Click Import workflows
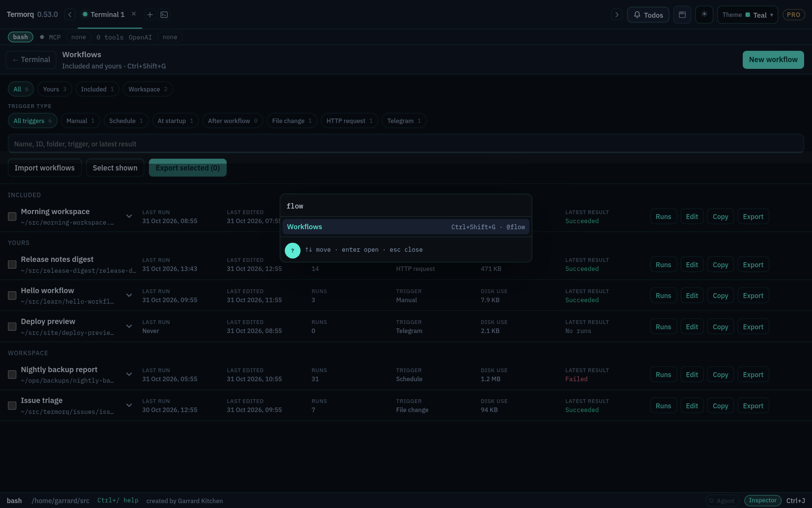This screenshot has height=508, width=812. coord(45,168)
